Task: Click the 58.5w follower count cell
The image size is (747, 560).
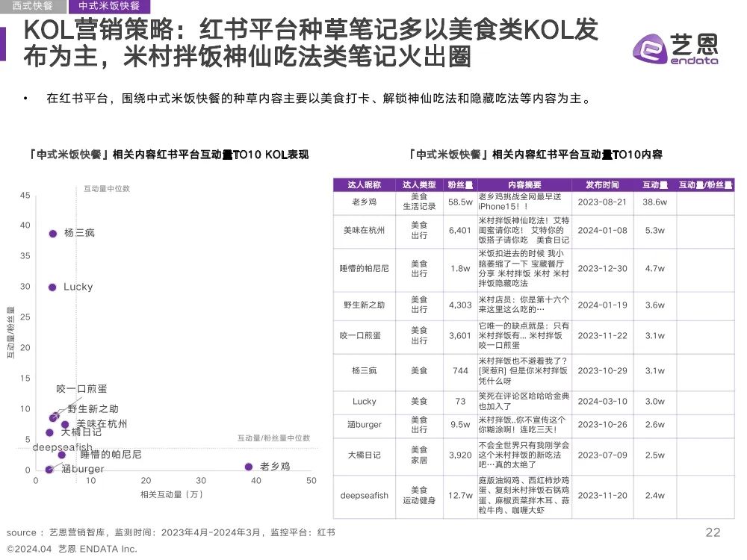Action: (x=460, y=202)
